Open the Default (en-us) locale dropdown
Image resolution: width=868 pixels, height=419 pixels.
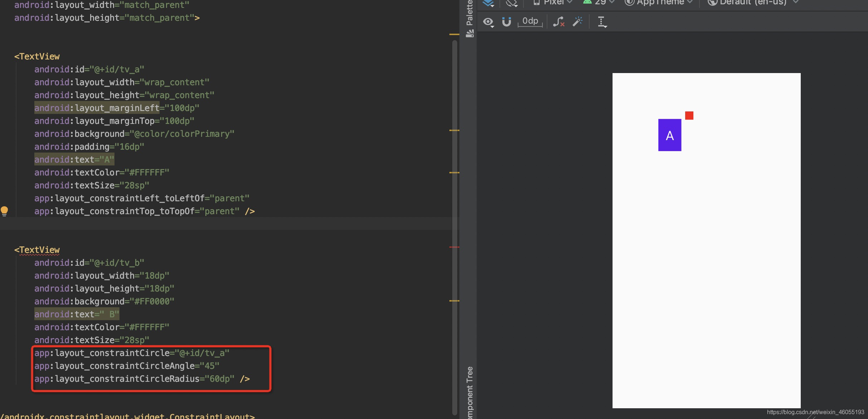[753, 3]
